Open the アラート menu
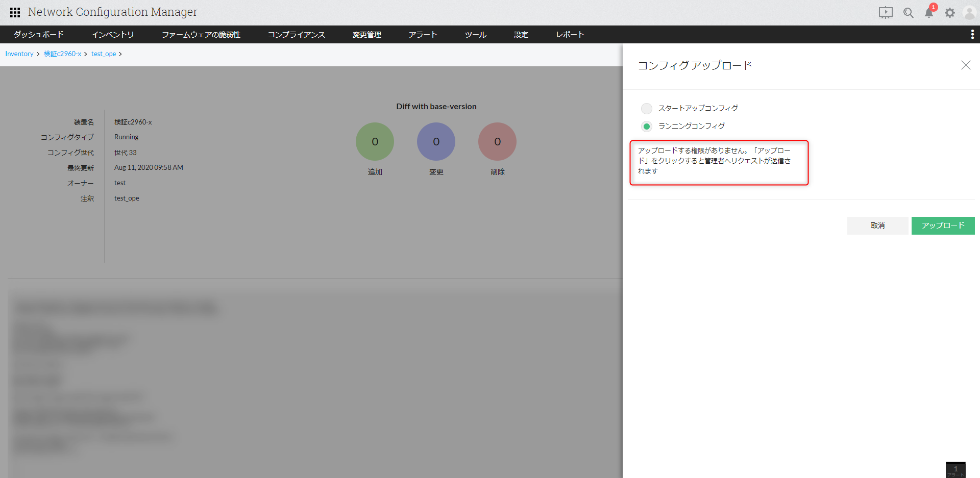The image size is (980, 478). click(423, 34)
